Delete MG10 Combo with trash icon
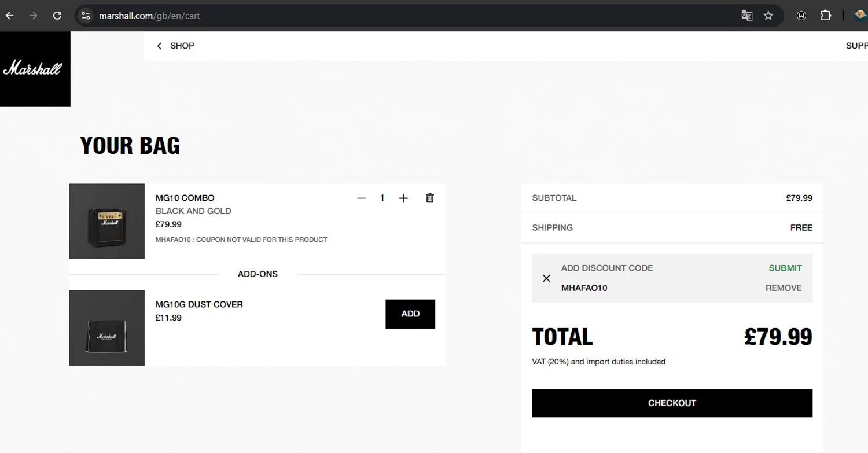The image size is (868, 453). (x=430, y=198)
